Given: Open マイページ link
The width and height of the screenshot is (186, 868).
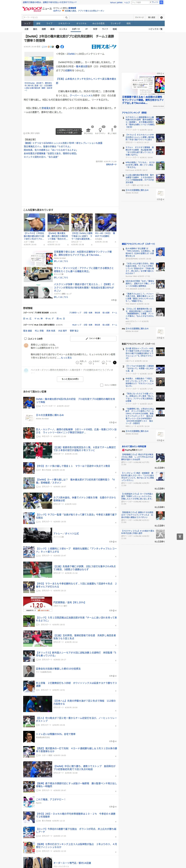Looking at the screenshot, I should point(139,18).
